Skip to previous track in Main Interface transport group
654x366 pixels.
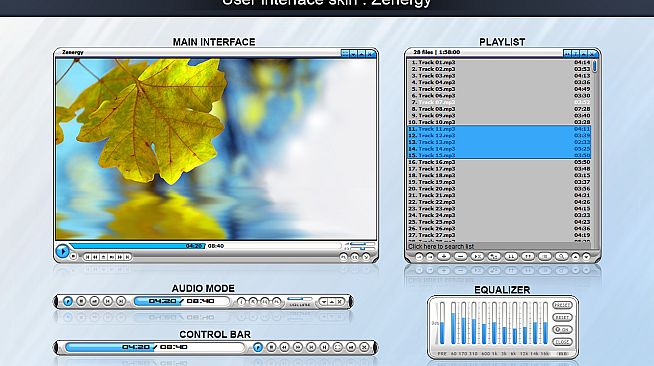(x=88, y=257)
